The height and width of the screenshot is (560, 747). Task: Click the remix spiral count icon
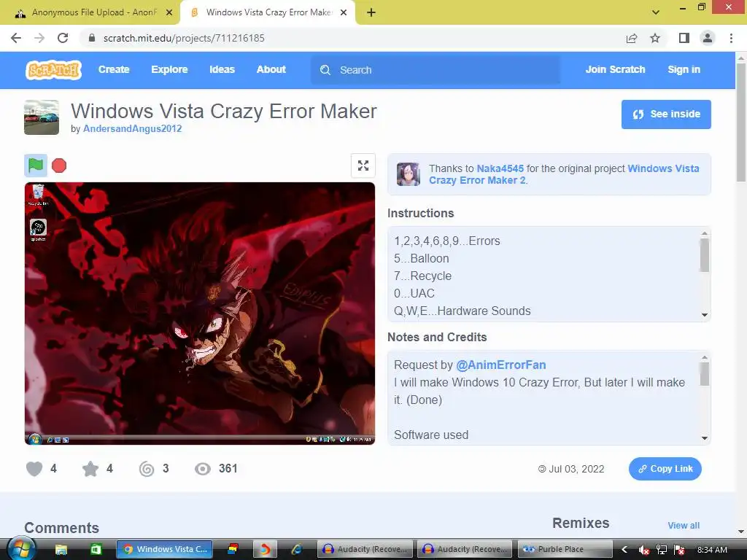[x=146, y=469]
